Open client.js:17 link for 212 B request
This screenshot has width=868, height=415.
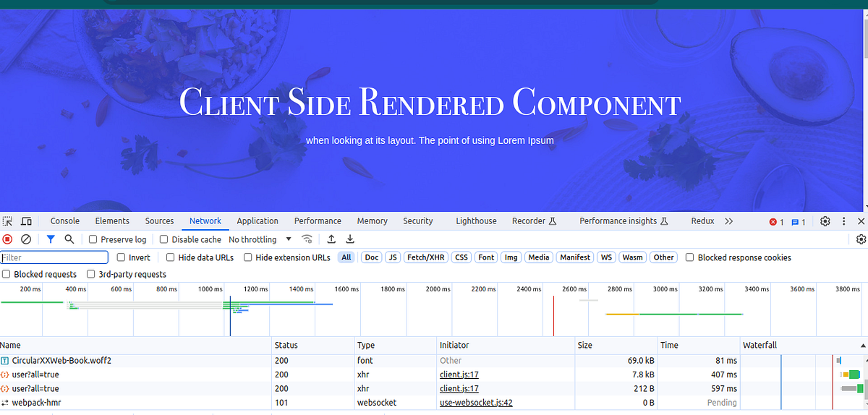459,389
